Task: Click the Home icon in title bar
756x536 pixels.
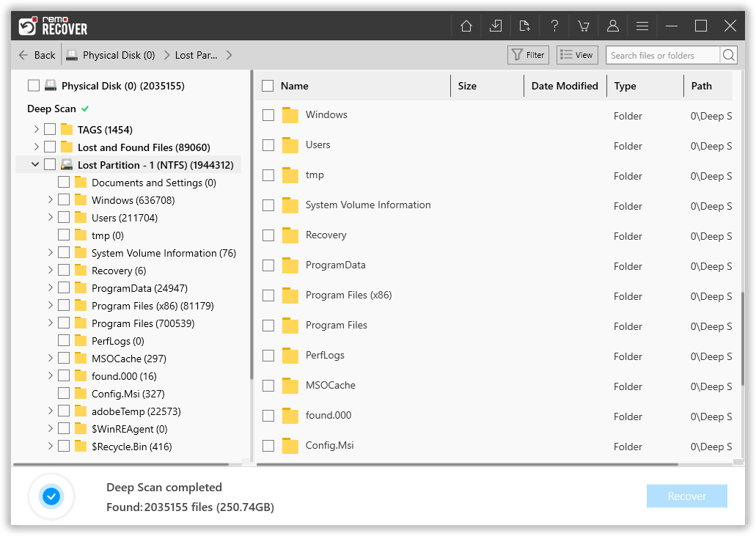Action: tap(466, 26)
